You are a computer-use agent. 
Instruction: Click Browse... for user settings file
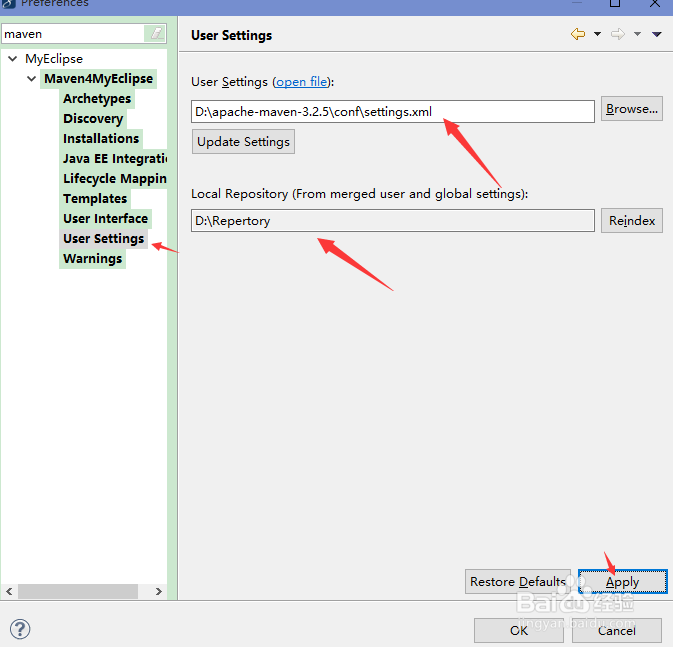(631, 109)
